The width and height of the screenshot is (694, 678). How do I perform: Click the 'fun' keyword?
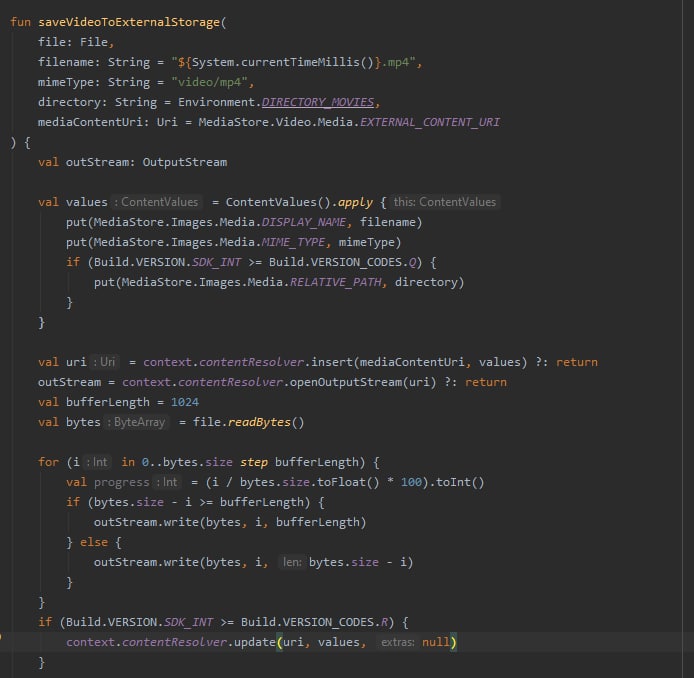pyautogui.click(x=20, y=22)
